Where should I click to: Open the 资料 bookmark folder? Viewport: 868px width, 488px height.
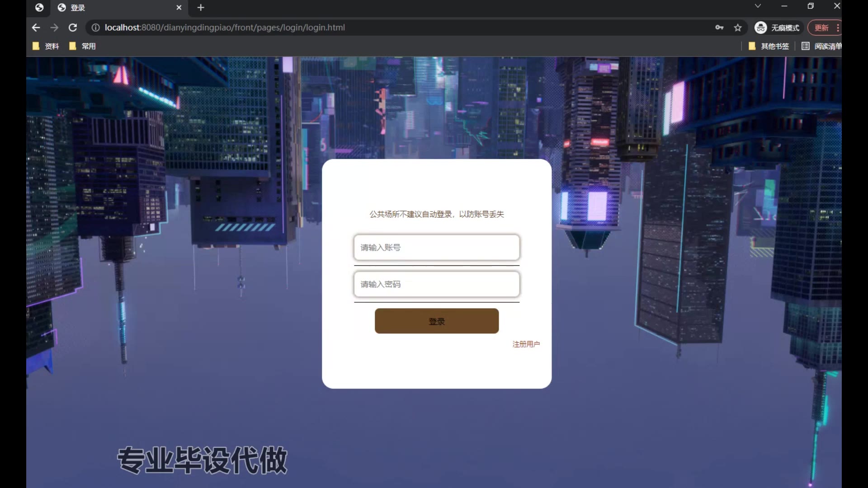point(46,46)
